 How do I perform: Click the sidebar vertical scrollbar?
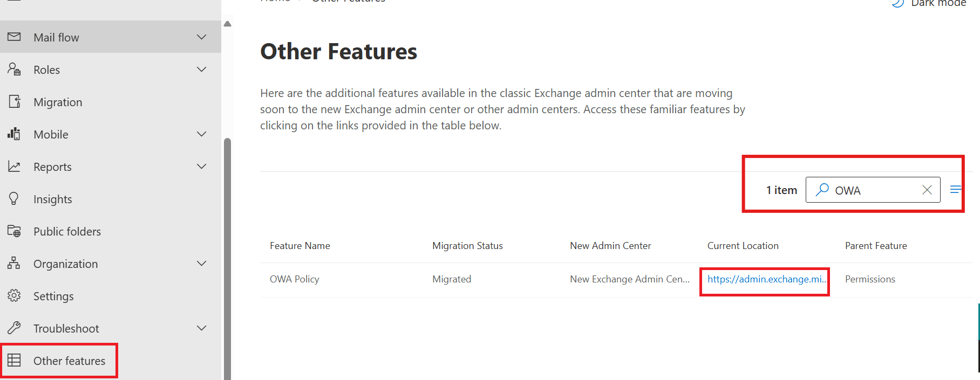228,259
